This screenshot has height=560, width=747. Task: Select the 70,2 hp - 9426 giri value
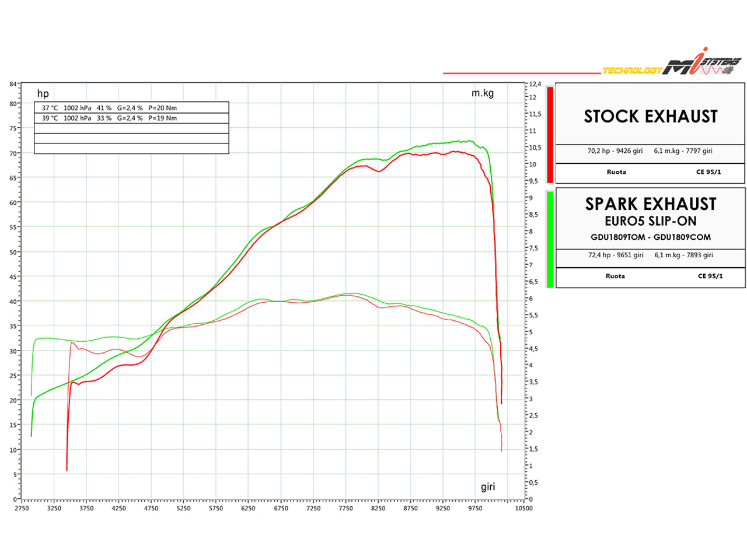tap(615, 151)
